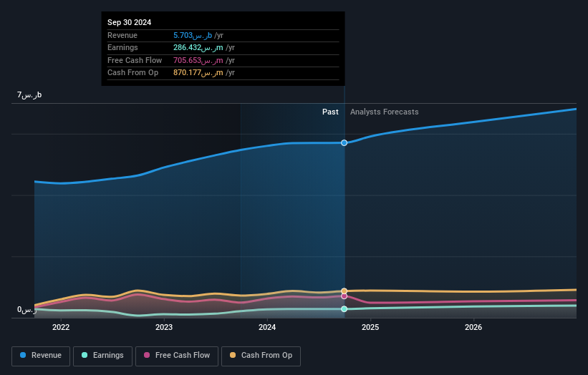
Task: Click the 7b y-axis top label
Action: 29,94
